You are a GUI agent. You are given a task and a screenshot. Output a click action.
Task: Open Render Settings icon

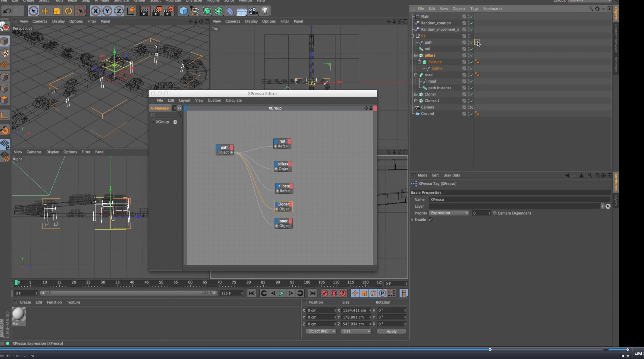tap(169, 11)
